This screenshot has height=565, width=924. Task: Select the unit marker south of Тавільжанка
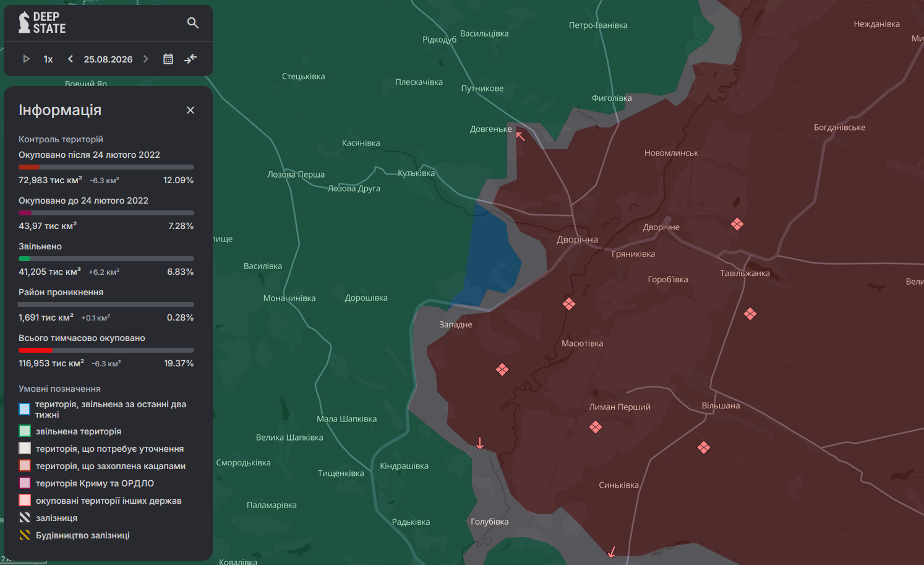(x=750, y=314)
